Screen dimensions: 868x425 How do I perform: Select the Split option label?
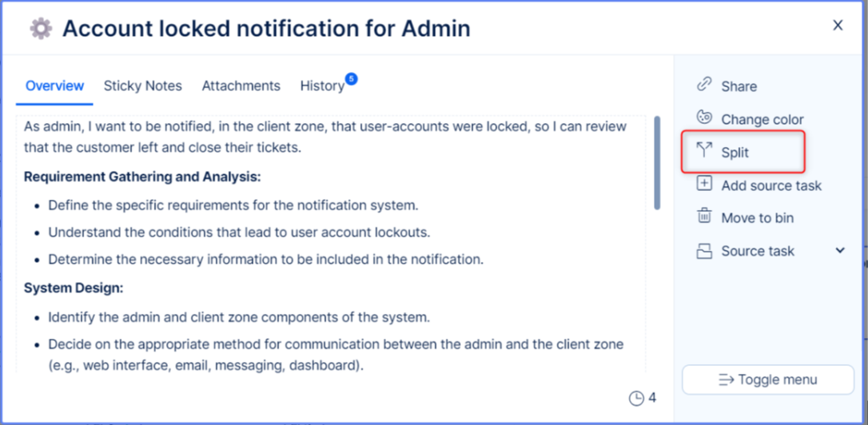point(735,152)
